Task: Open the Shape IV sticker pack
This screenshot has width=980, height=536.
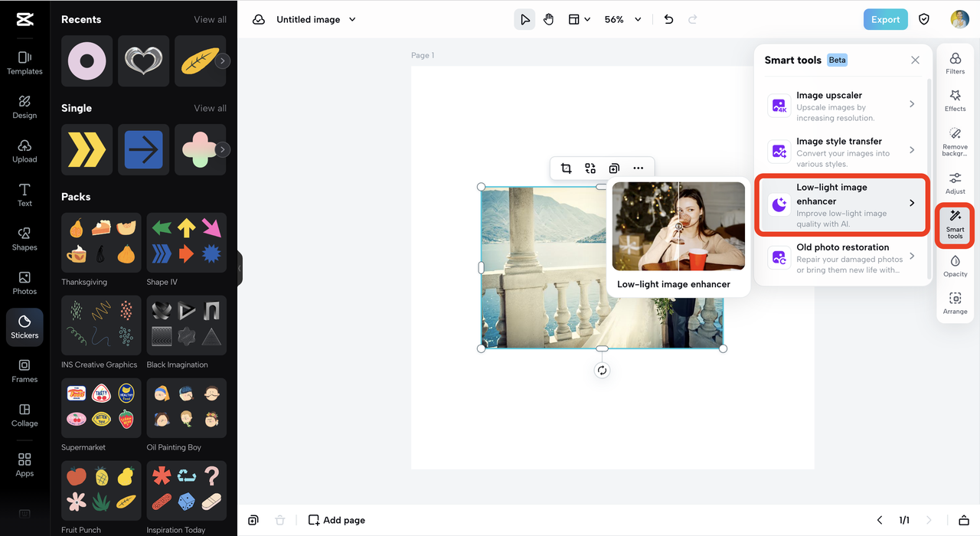Action: pos(186,243)
